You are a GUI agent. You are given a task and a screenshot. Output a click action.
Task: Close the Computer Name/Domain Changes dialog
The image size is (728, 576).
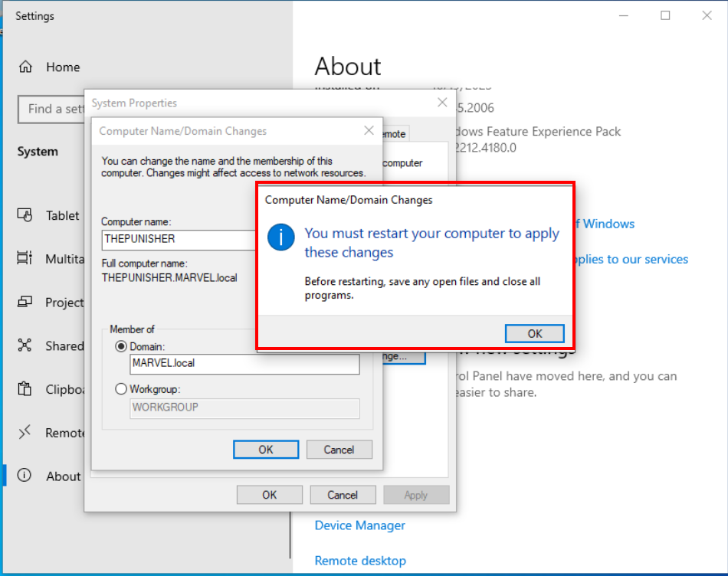(x=369, y=131)
